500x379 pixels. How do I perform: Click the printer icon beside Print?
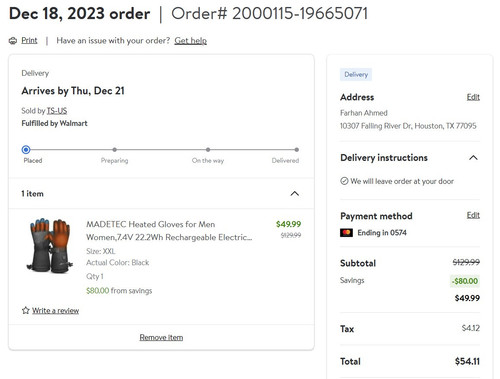click(x=13, y=41)
